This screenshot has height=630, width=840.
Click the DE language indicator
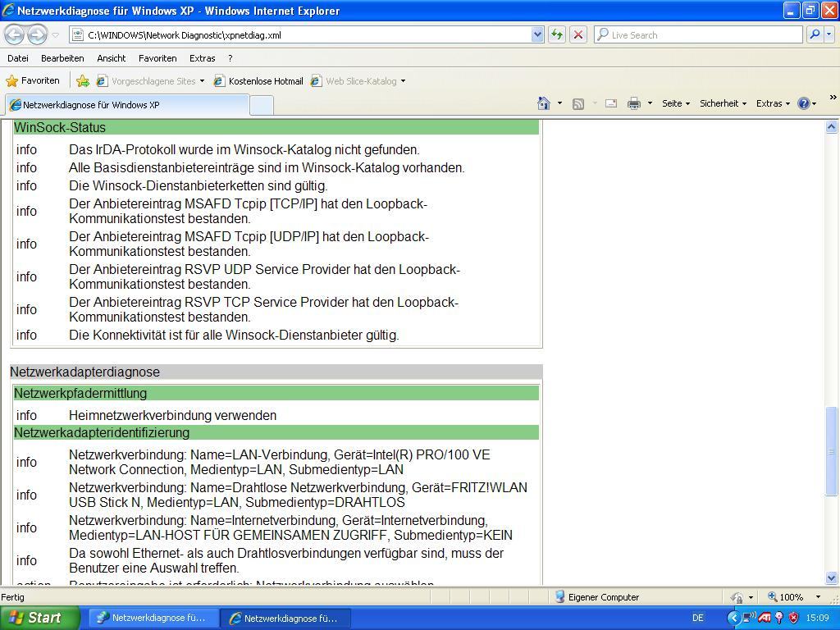(x=698, y=618)
